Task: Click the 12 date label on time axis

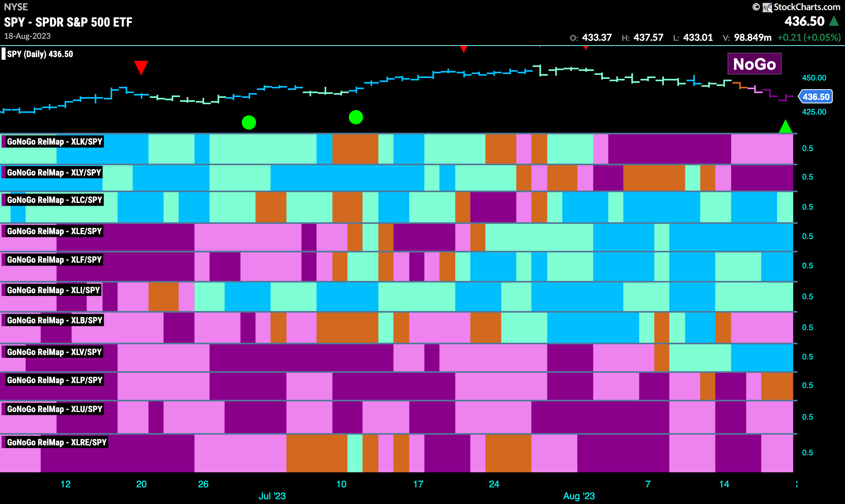Action: point(65,484)
